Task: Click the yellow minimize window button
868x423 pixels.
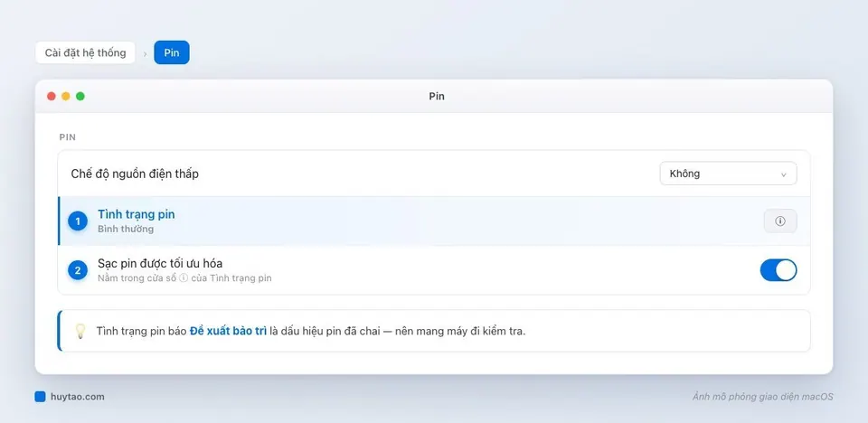Action: [x=66, y=97]
